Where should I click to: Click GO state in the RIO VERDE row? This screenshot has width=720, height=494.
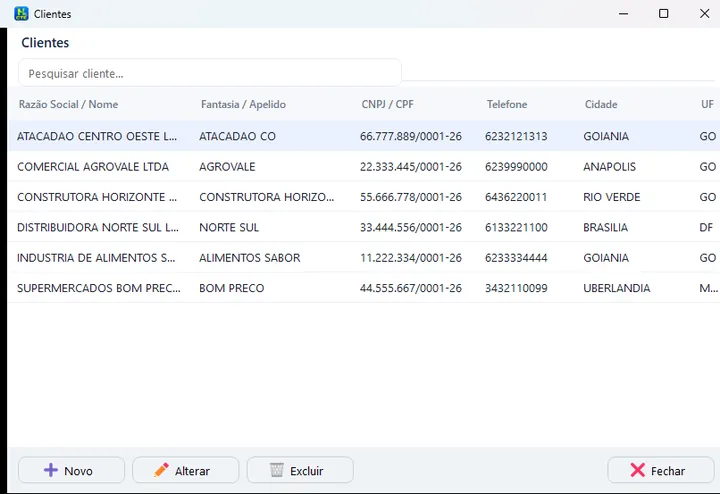tap(708, 197)
